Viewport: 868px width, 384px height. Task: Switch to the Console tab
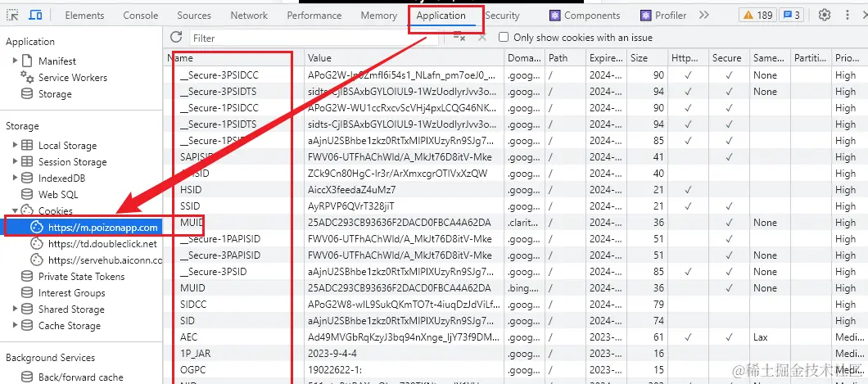point(141,16)
